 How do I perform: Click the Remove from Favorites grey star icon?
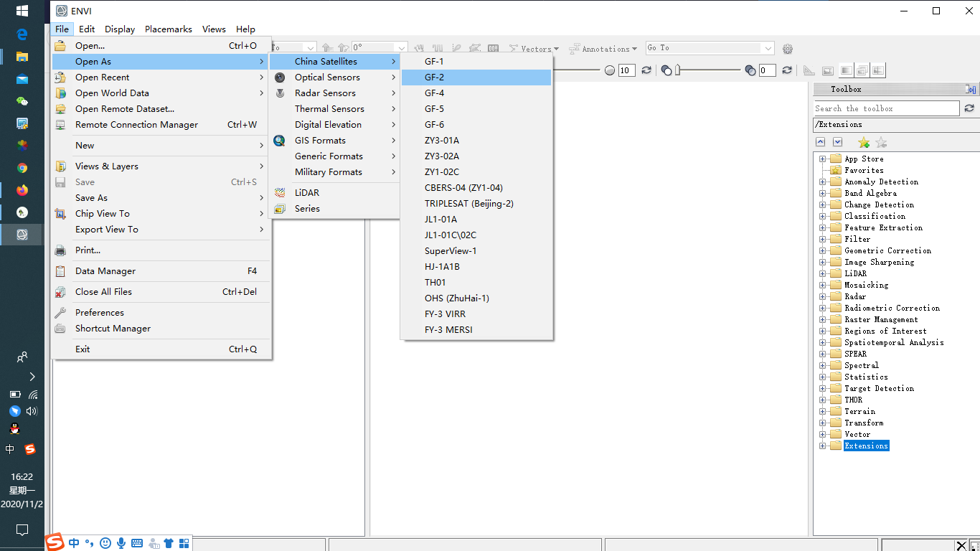coord(882,142)
